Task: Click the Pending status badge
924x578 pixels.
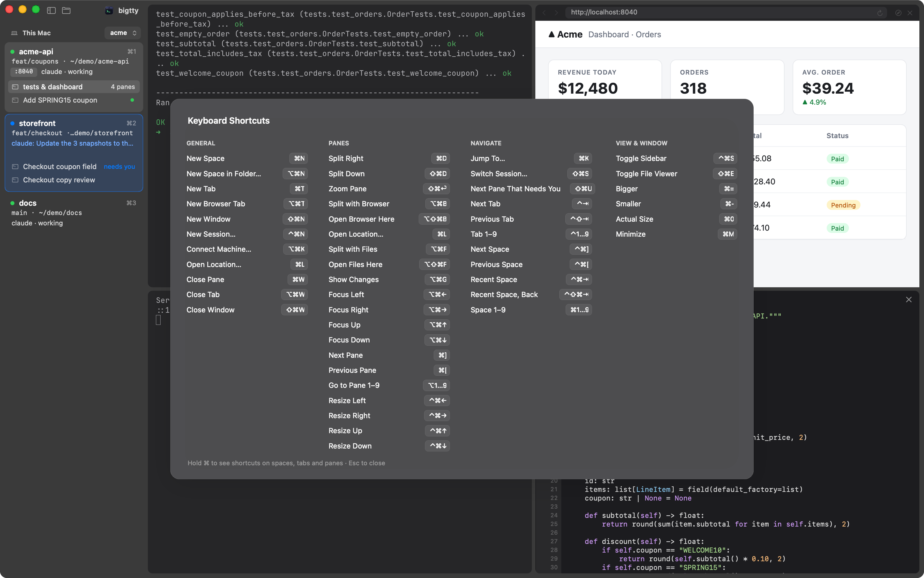Action: point(843,205)
